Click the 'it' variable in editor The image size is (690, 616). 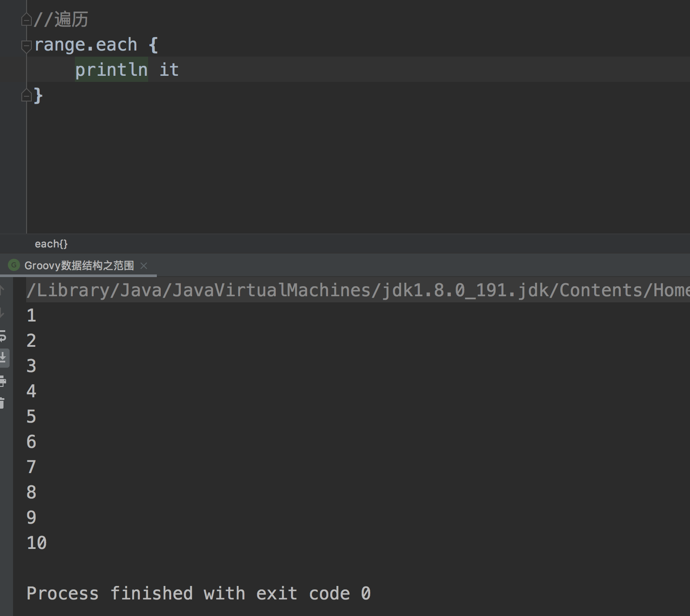169,70
